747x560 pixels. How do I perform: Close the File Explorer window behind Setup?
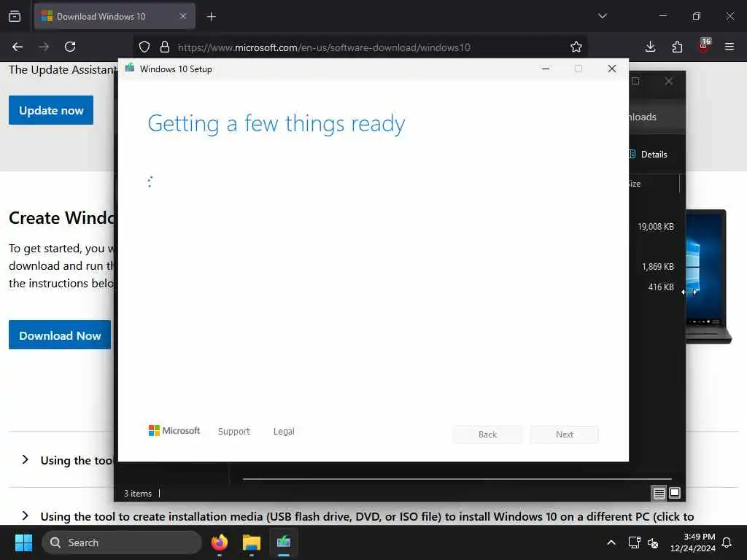[x=668, y=81]
